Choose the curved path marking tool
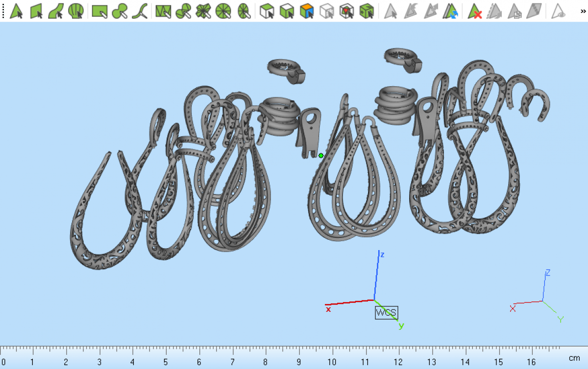This screenshot has height=369, width=588. 140,11
